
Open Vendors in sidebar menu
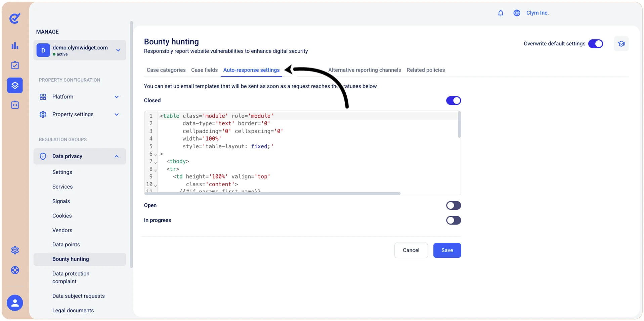point(62,230)
